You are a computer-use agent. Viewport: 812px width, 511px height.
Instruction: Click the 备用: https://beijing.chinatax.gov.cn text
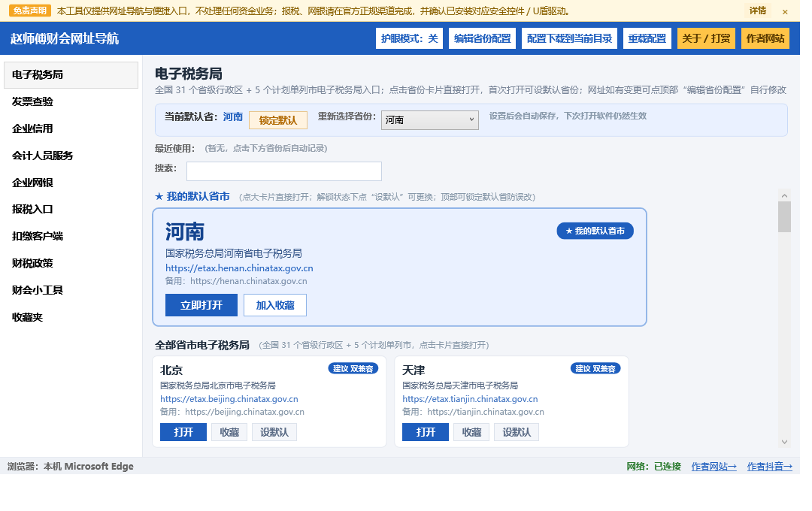232,412
